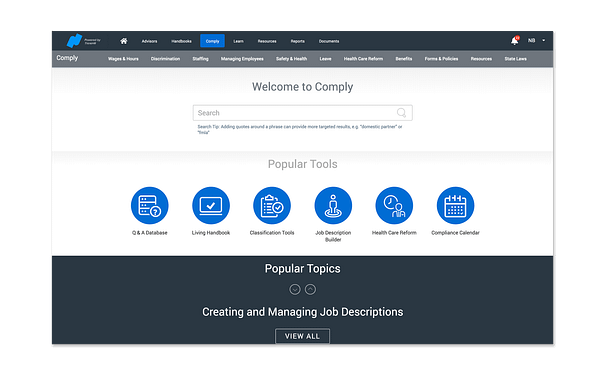Click the magnifying glass search icon
This screenshot has width=600, height=375.
[x=401, y=112]
